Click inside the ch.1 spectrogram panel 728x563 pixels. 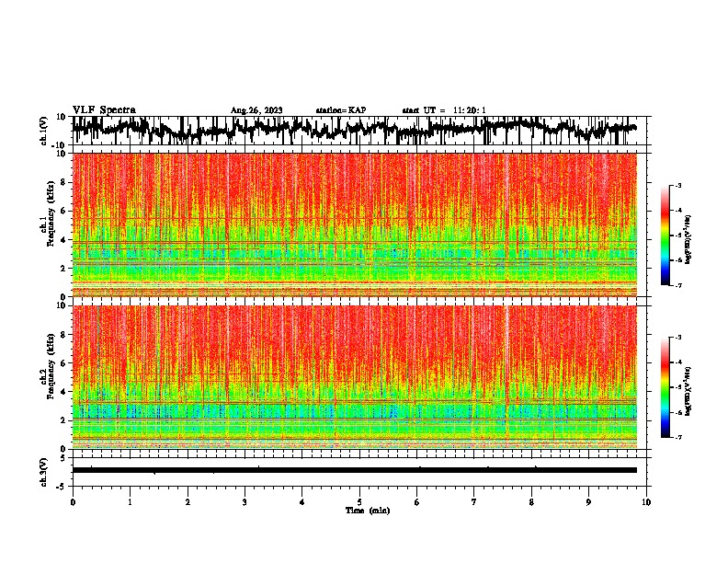click(355, 224)
